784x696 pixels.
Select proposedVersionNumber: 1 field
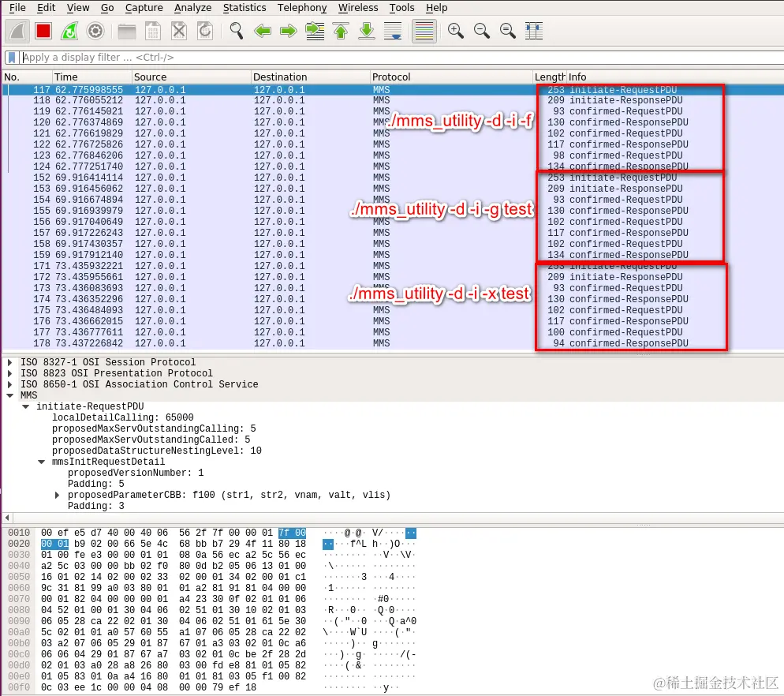[x=136, y=473]
